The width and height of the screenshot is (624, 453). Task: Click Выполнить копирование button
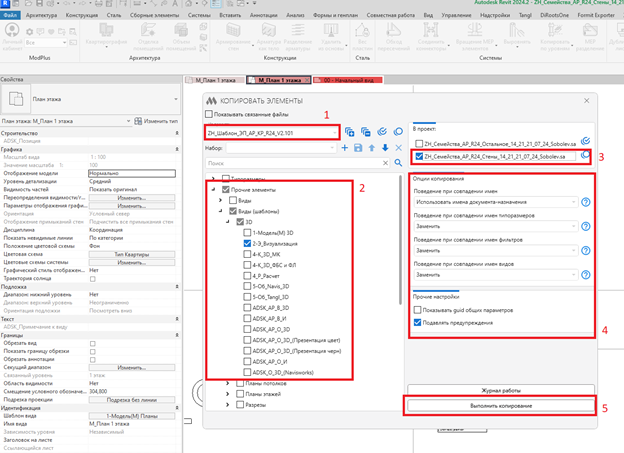point(501,406)
